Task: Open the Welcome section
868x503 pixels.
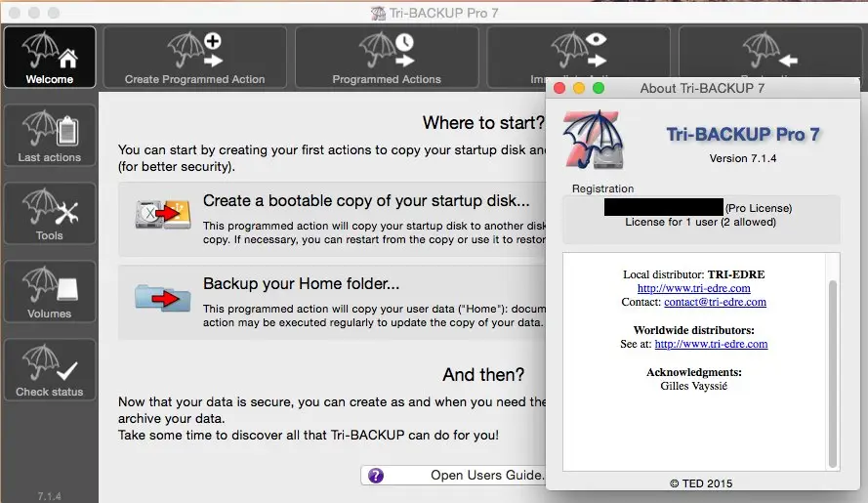Action: coord(50,57)
